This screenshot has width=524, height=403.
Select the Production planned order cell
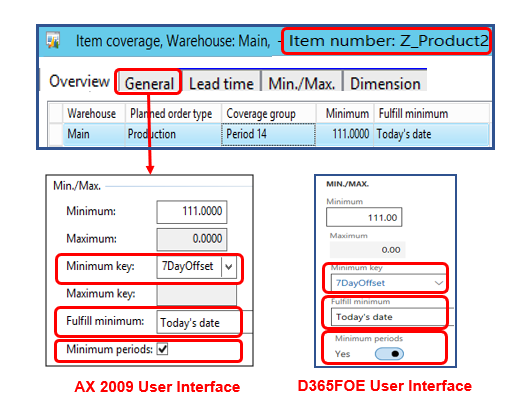pos(173,134)
